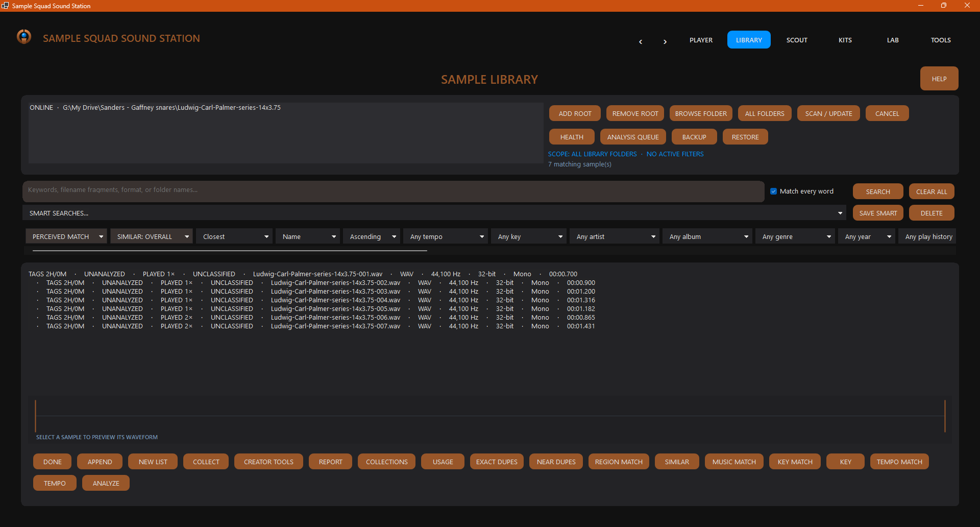Click the Search button
This screenshot has width=980, height=527.
click(x=878, y=191)
